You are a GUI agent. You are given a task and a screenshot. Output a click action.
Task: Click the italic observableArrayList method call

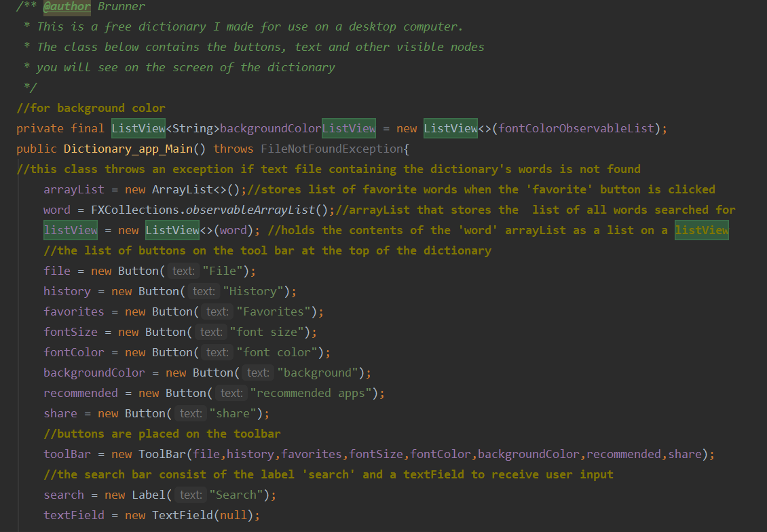tap(250, 210)
